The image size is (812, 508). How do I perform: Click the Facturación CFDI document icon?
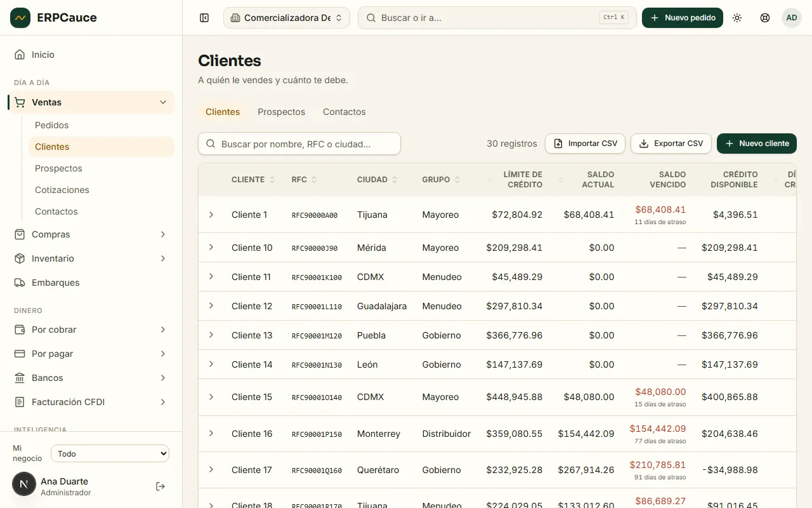point(20,402)
